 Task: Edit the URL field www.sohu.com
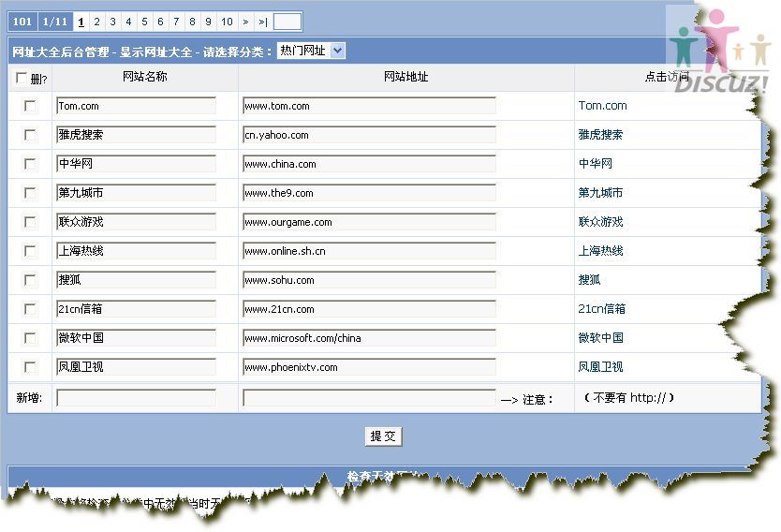point(369,279)
